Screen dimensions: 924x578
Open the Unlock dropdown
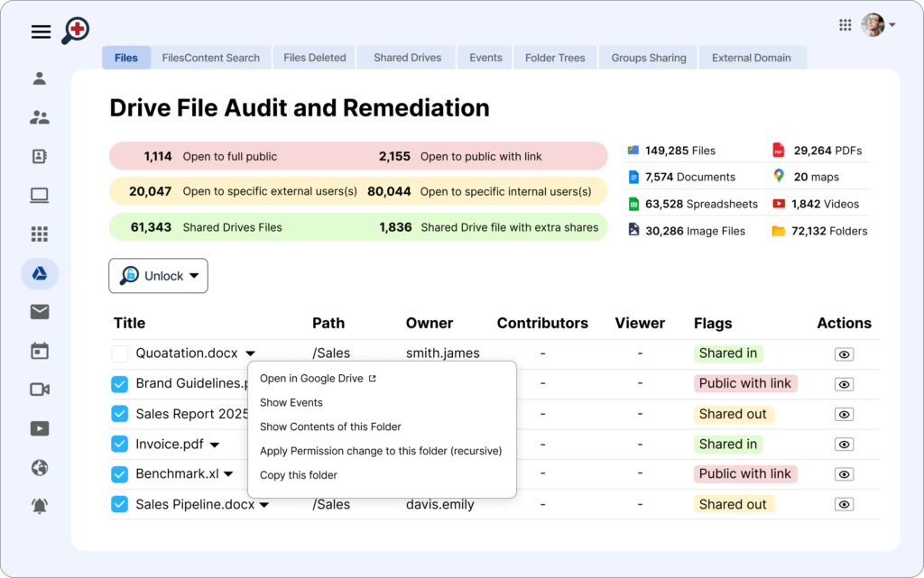pos(158,275)
